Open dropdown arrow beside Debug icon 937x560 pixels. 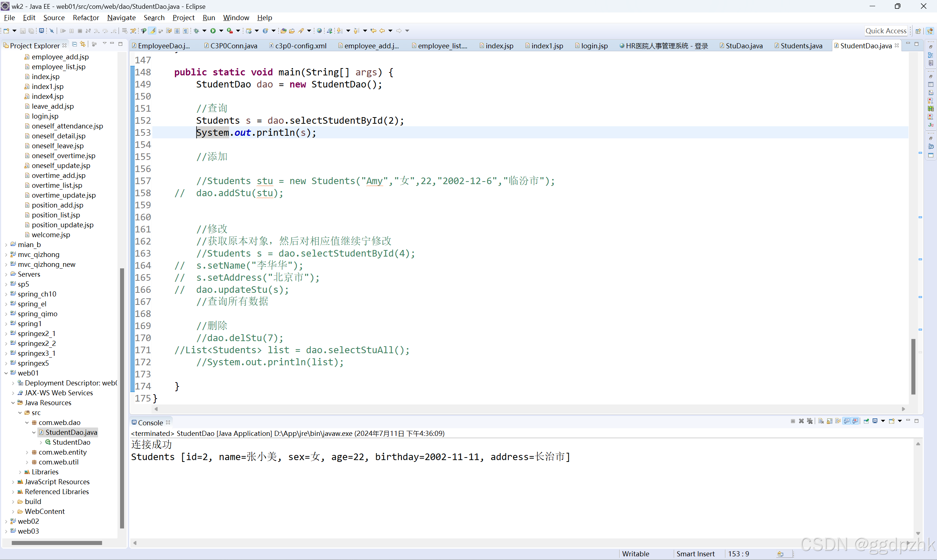204,31
